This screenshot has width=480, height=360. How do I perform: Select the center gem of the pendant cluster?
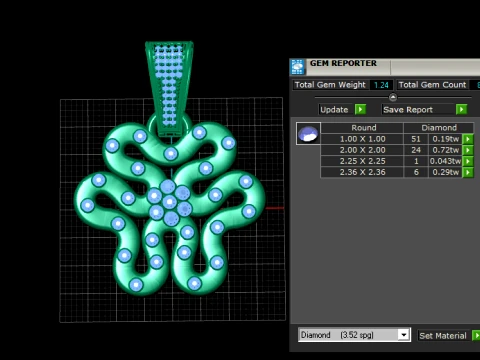tap(169, 202)
